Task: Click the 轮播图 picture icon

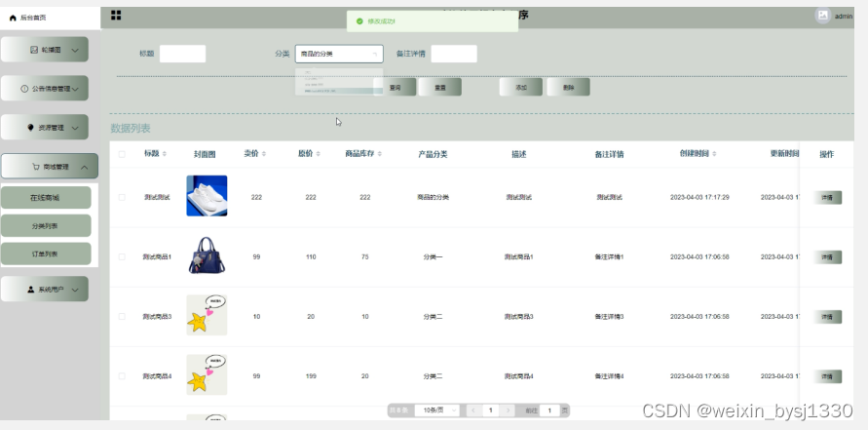Action: (34, 50)
